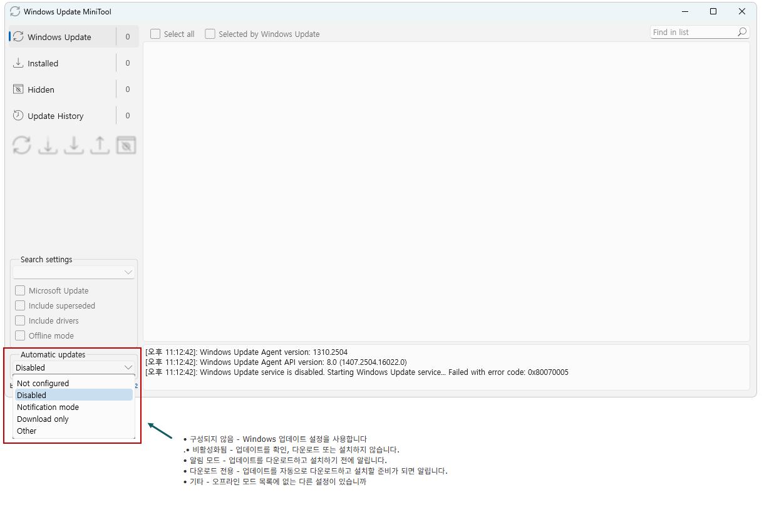Open the Search settings source dropdown
Screen dimensions: 779x532
pyautogui.click(x=74, y=272)
